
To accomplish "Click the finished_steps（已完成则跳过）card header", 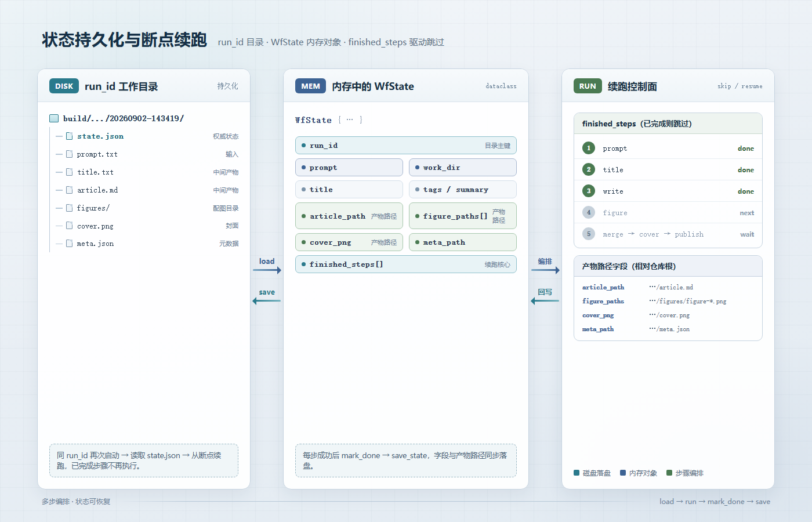I will coord(668,124).
